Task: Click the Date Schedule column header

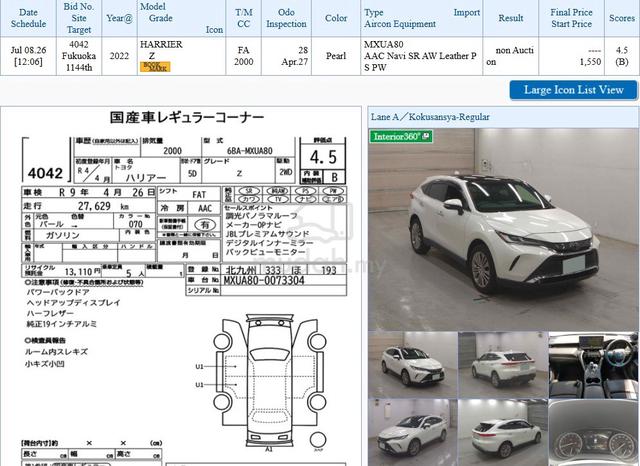Action: point(28,18)
